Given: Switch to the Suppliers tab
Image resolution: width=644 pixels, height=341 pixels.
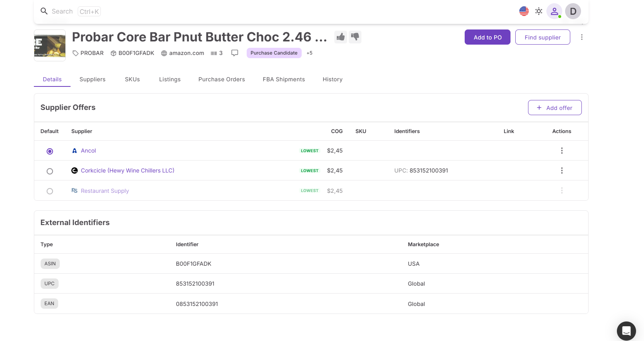Looking at the screenshot, I should pos(92,79).
